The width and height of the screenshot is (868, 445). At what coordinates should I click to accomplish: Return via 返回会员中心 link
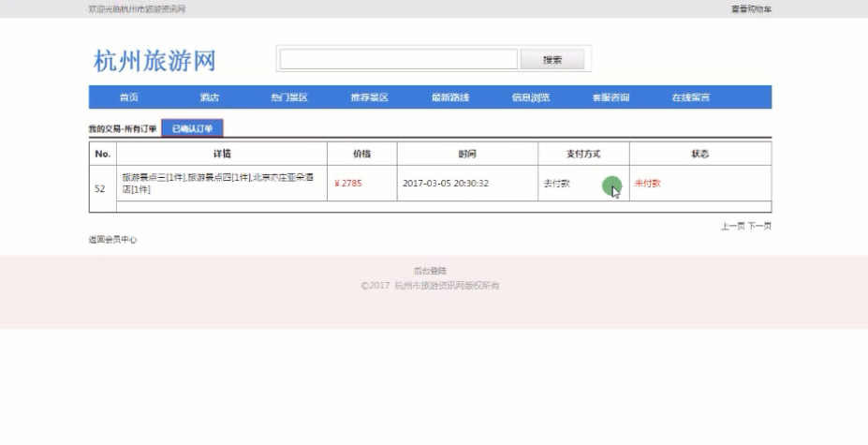tap(112, 240)
